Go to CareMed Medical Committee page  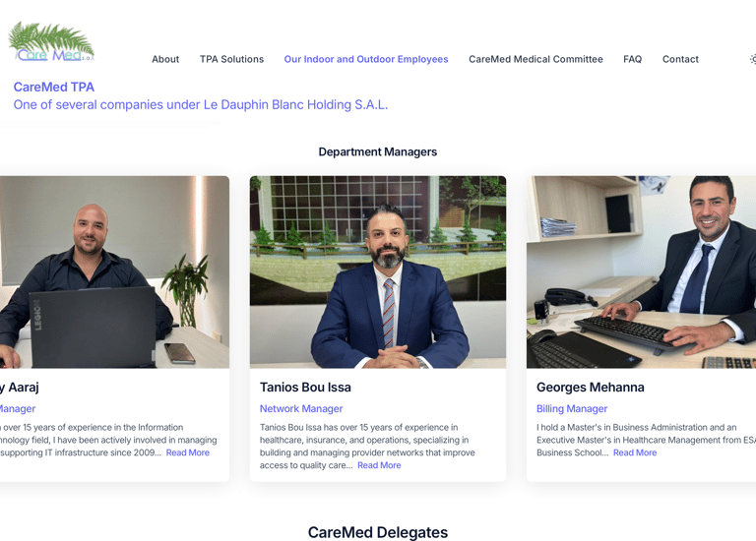(535, 59)
